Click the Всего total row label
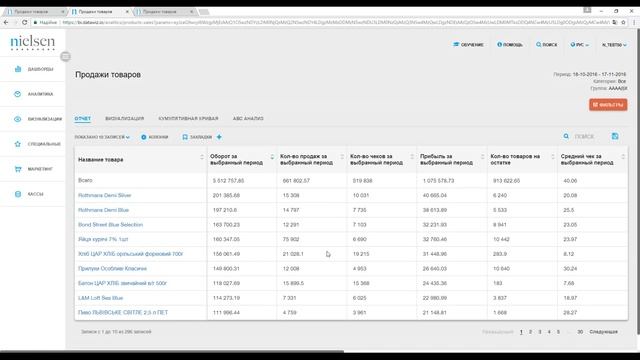The image size is (640, 360). 85,180
